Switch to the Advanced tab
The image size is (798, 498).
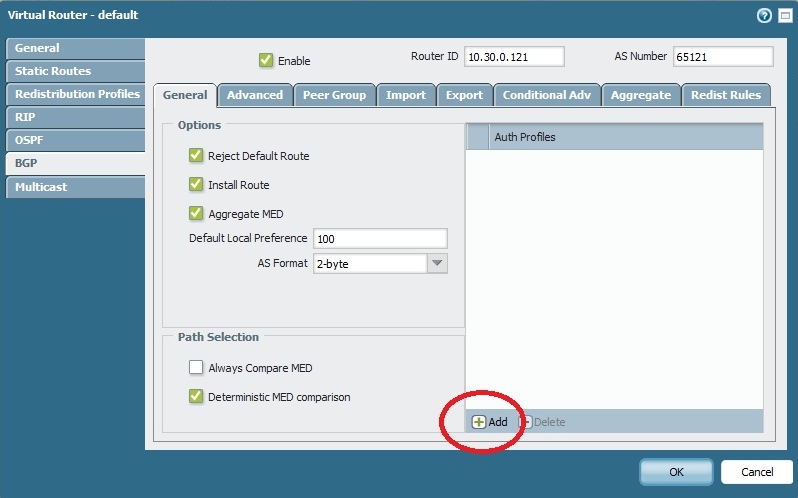click(255, 95)
